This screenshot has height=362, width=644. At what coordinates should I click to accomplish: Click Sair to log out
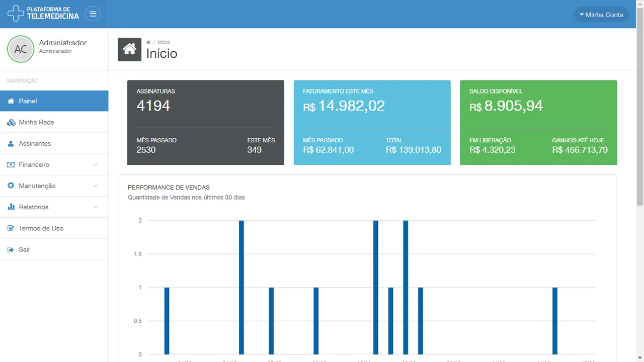click(54, 249)
